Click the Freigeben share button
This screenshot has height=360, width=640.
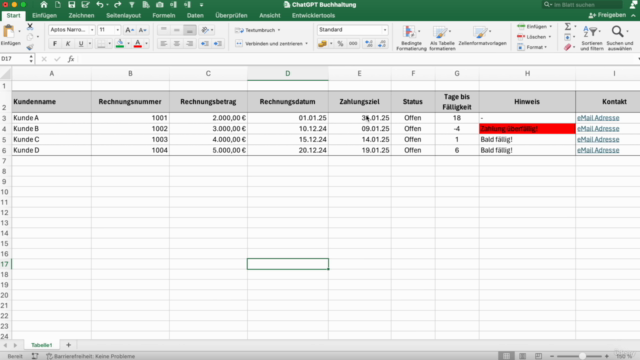point(607,15)
